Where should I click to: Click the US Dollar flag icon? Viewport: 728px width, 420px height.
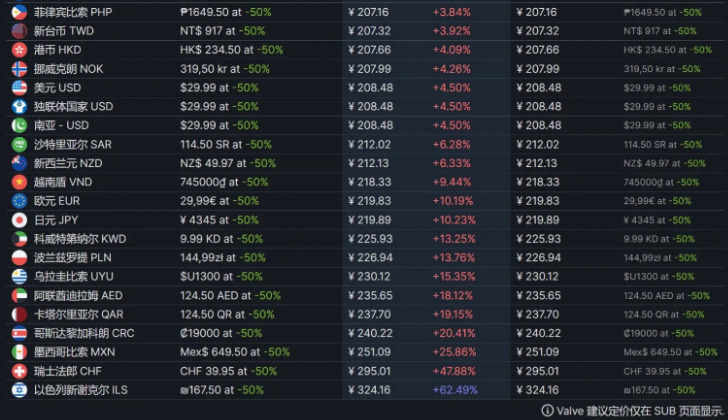pyautogui.click(x=19, y=88)
